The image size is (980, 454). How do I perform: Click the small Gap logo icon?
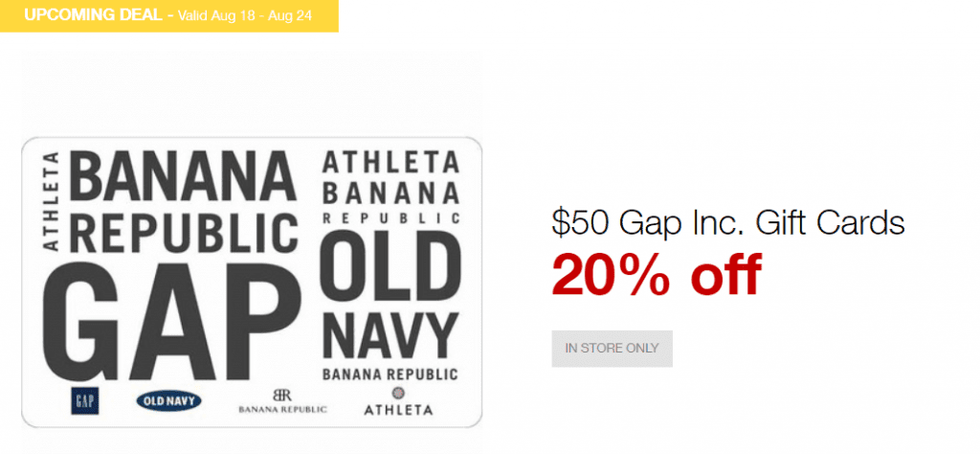85,401
